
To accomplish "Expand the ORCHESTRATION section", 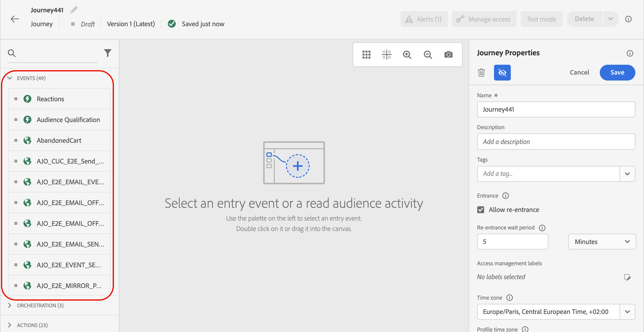I will pos(10,305).
